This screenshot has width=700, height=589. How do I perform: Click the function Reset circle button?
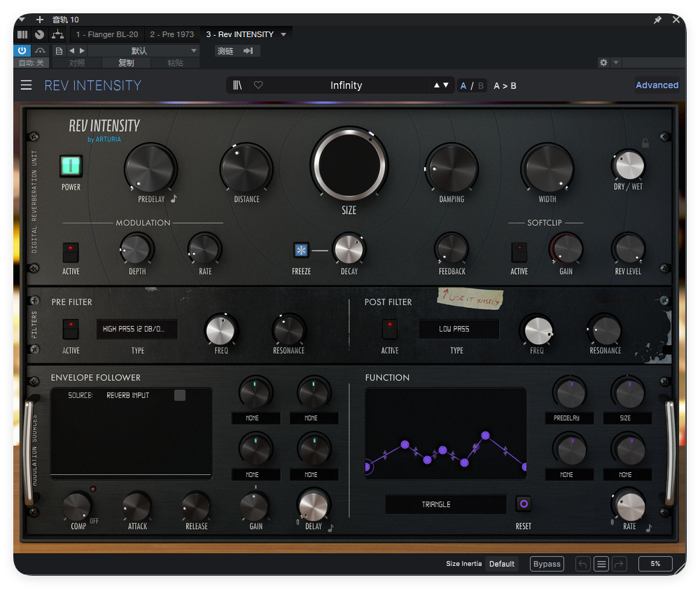point(524,504)
